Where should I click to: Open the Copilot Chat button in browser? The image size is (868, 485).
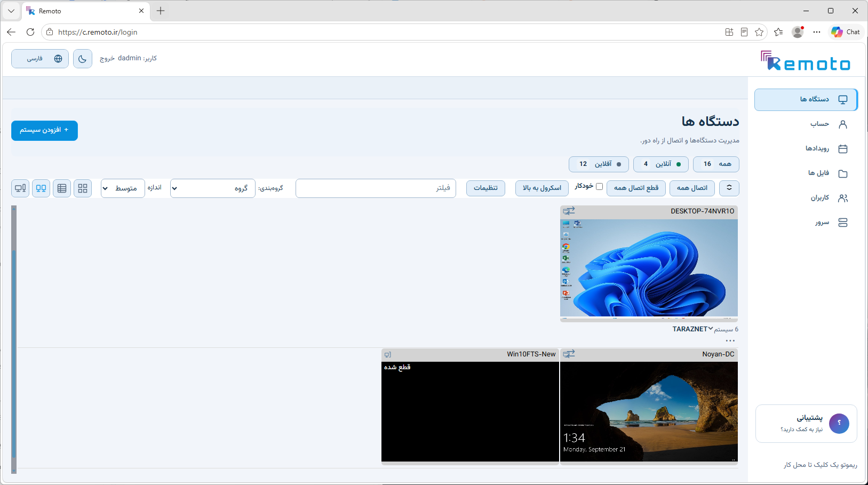(x=846, y=32)
